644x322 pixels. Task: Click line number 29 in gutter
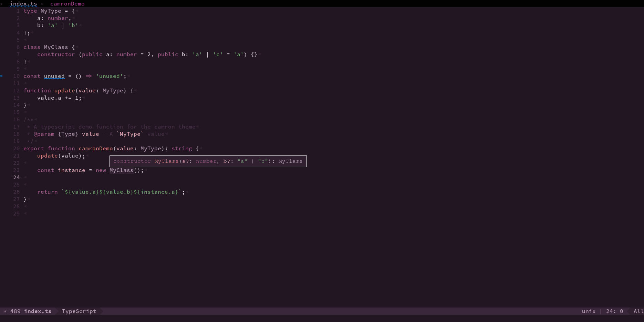[17, 214]
